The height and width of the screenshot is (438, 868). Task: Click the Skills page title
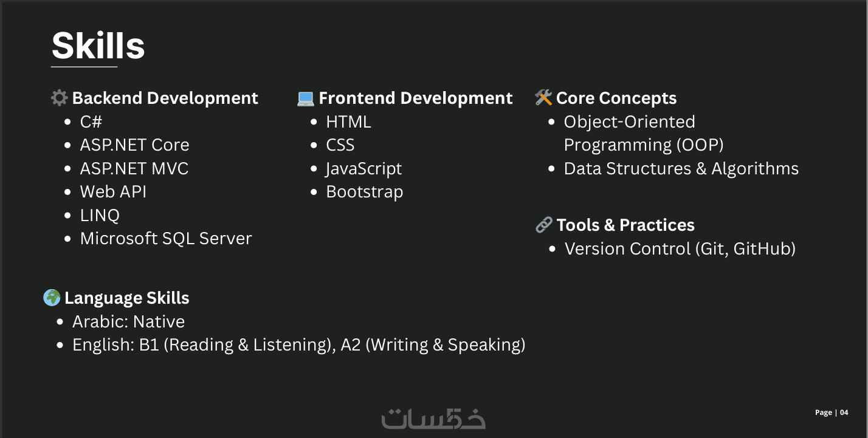(98, 46)
